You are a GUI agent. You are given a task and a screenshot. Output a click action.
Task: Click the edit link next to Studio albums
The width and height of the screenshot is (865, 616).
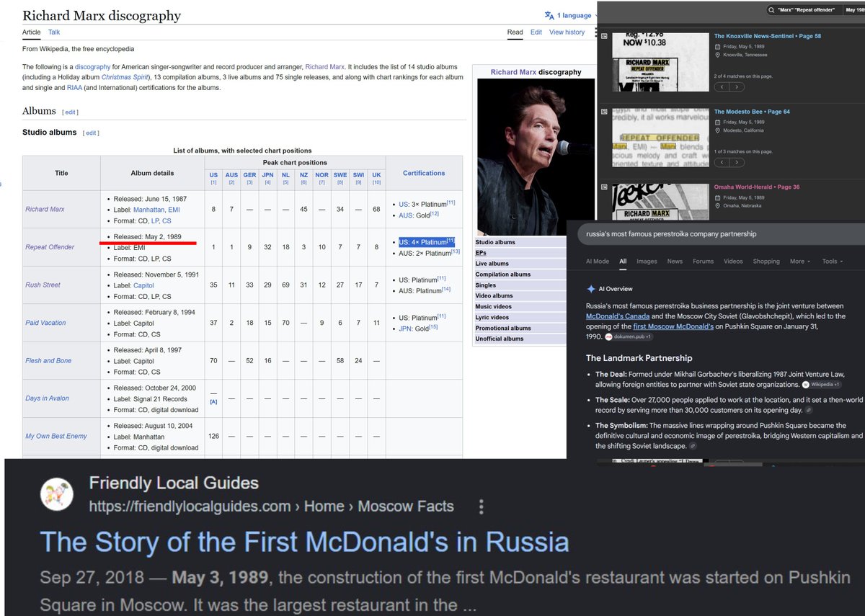click(x=91, y=133)
